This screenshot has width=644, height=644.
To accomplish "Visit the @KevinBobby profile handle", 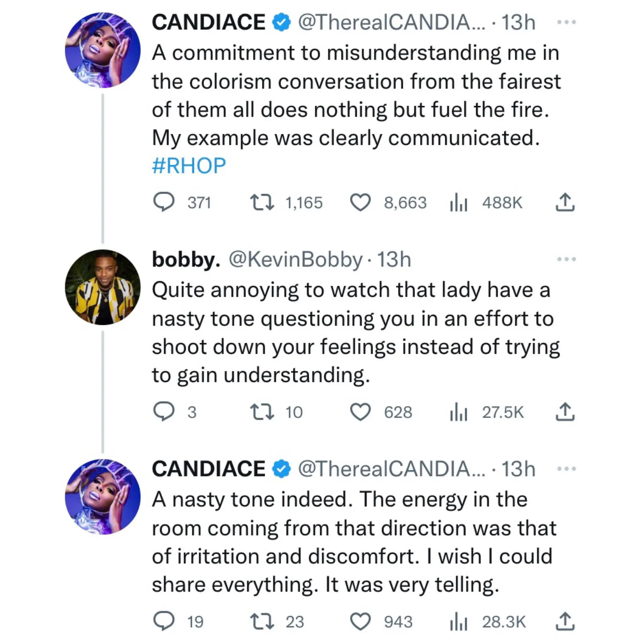I will coord(295,260).
